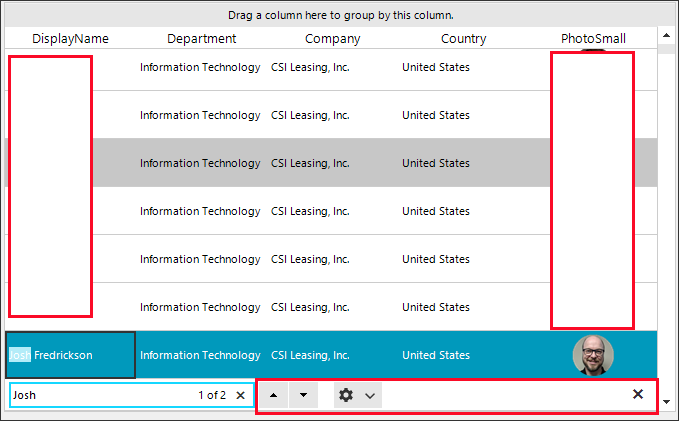
Task: Go to next search match
Action: point(303,395)
